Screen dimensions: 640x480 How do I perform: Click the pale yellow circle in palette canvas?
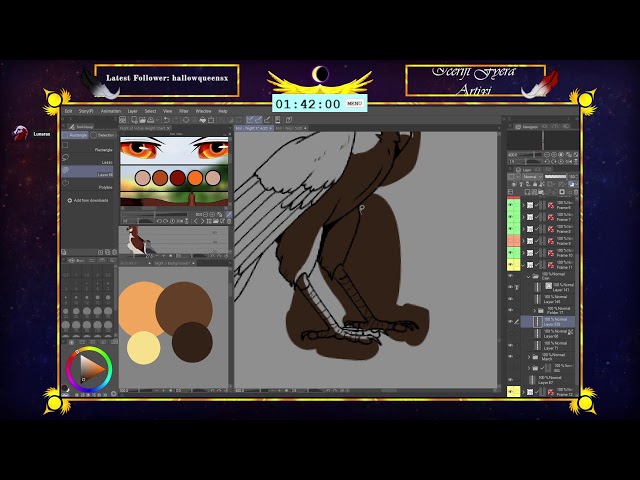(143, 347)
